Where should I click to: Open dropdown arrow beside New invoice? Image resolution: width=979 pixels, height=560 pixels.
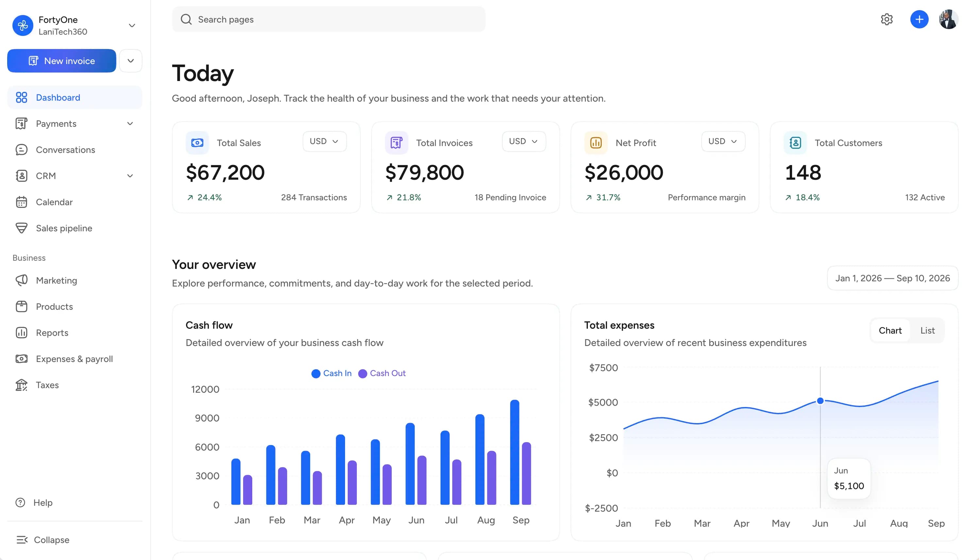tap(131, 61)
